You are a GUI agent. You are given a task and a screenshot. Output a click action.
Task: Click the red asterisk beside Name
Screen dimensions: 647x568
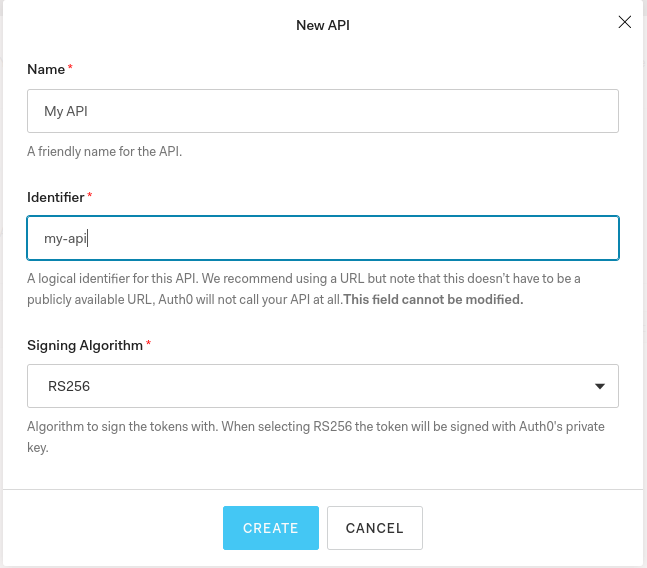click(70, 66)
